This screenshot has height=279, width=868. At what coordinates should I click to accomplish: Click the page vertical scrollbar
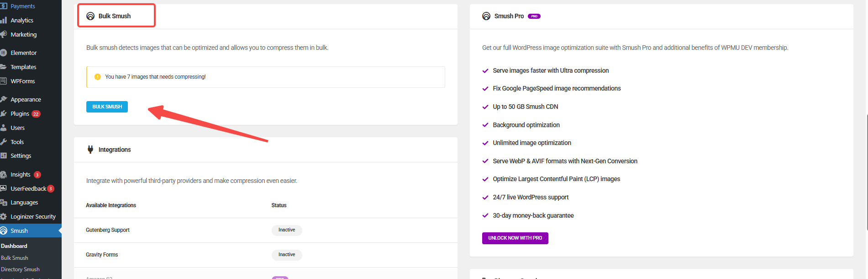(x=866, y=172)
